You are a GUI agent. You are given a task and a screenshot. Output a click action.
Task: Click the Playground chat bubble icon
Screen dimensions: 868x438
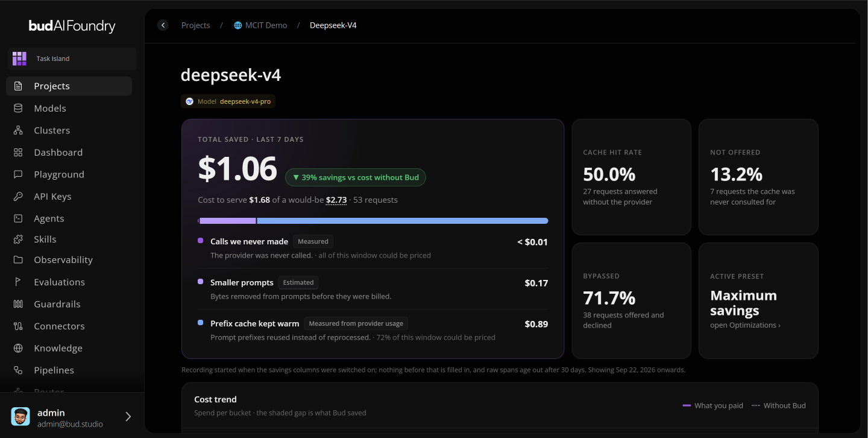[x=18, y=174]
